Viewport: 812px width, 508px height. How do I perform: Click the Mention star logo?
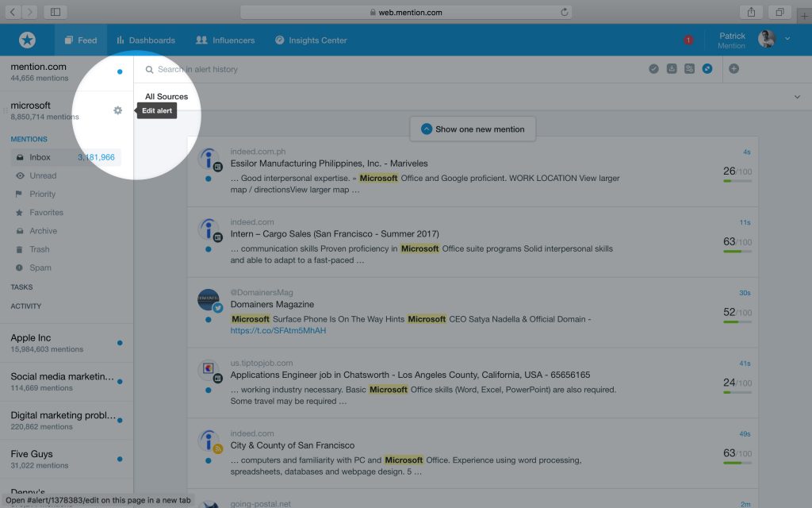(x=27, y=40)
